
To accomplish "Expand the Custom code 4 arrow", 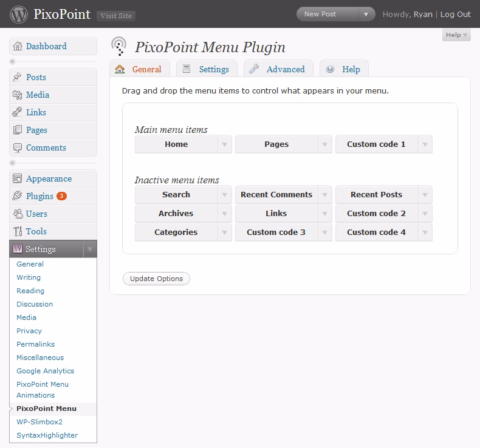I will [425, 232].
